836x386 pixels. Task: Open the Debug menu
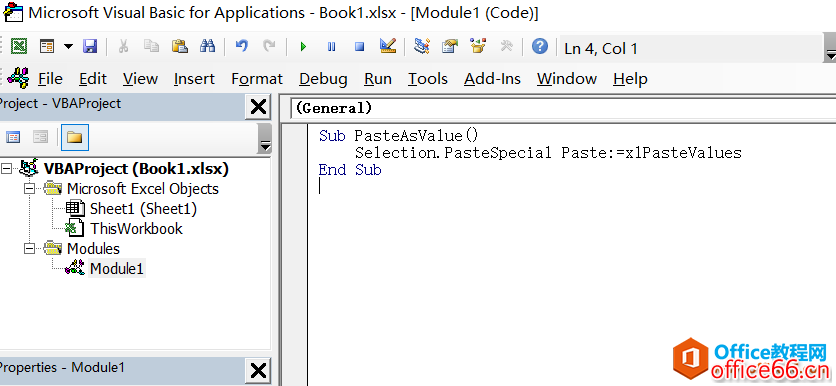[323, 79]
